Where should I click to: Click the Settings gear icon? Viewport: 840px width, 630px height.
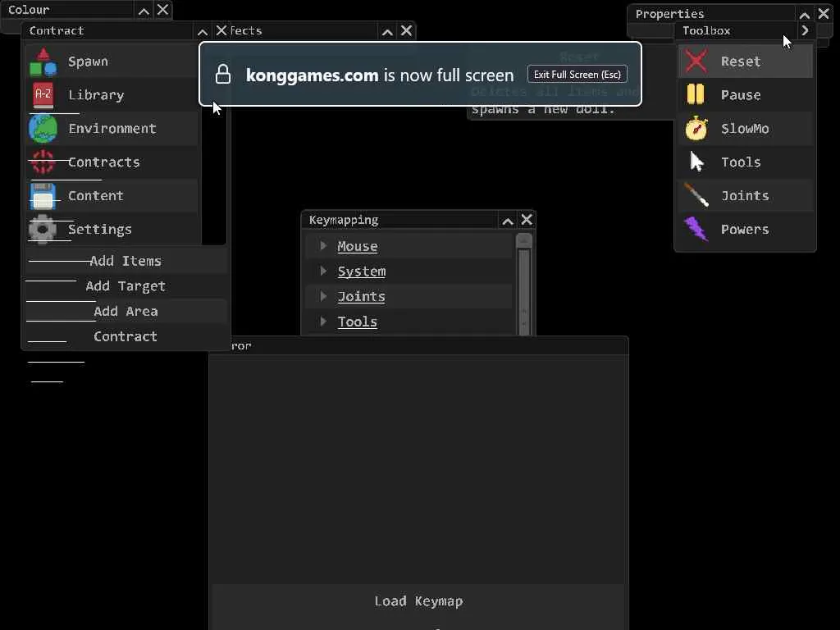click(x=43, y=230)
